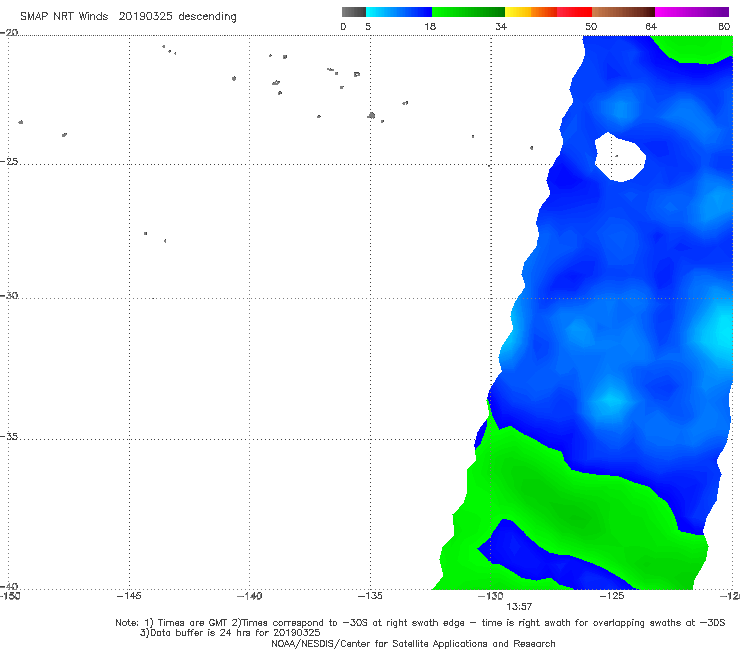Click the color bar label 34
The width and height of the screenshot is (740, 650).
(501, 26)
